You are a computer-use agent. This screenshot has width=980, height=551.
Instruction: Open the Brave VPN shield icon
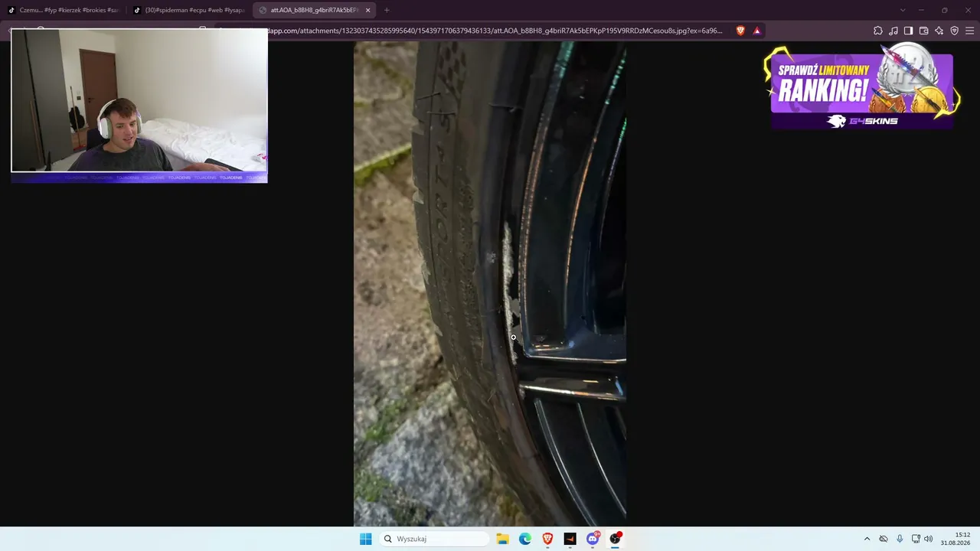click(955, 31)
